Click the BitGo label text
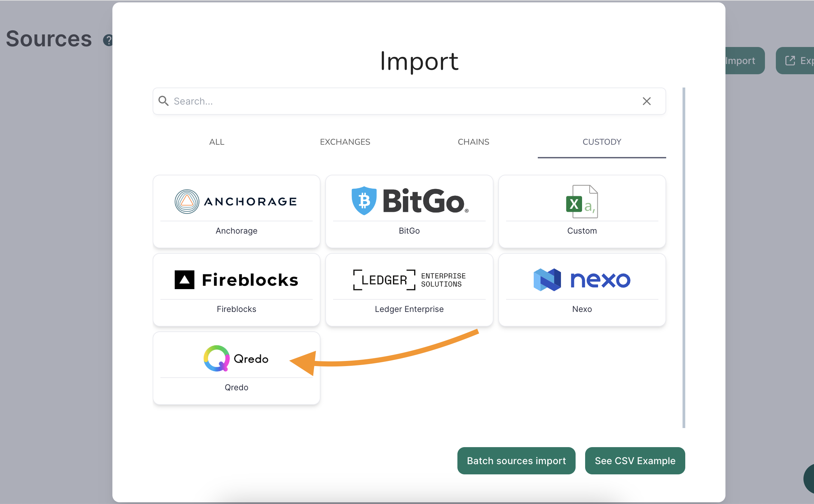 click(x=409, y=231)
